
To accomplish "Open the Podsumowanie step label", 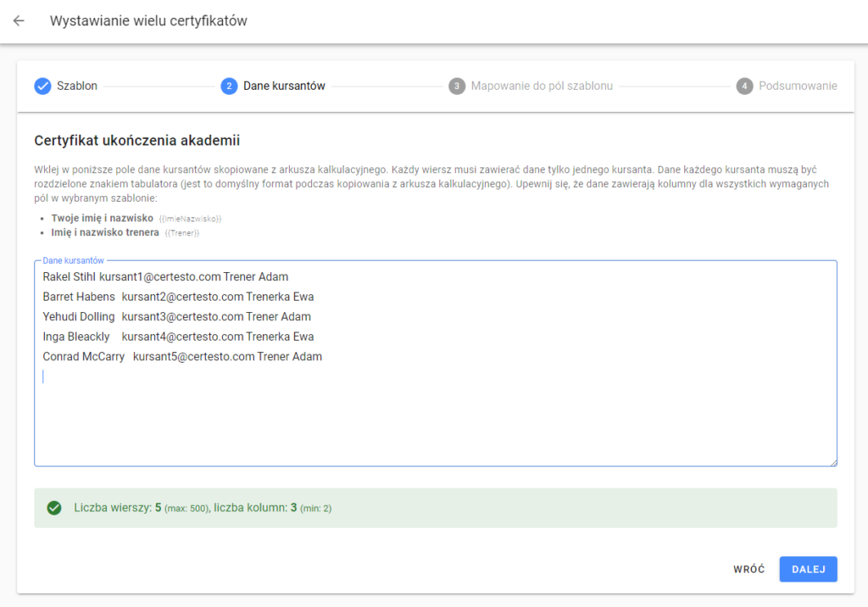I will point(798,86).
